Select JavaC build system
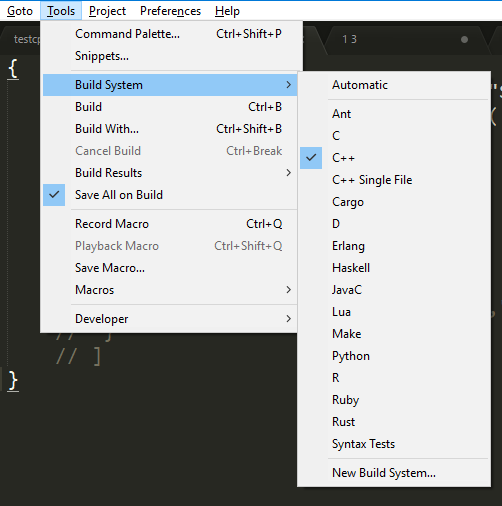The width and height of the screenshot is (502, 506). tap(394, 290)
